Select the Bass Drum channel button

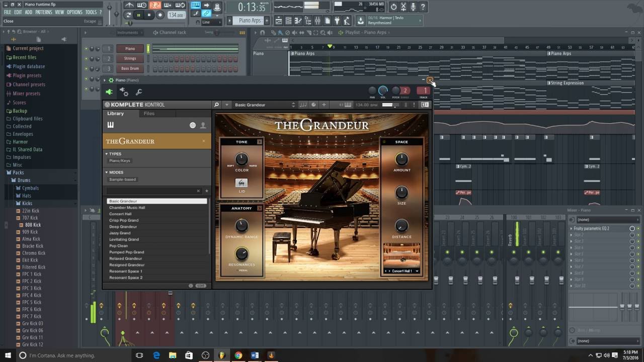coord(130,69)
